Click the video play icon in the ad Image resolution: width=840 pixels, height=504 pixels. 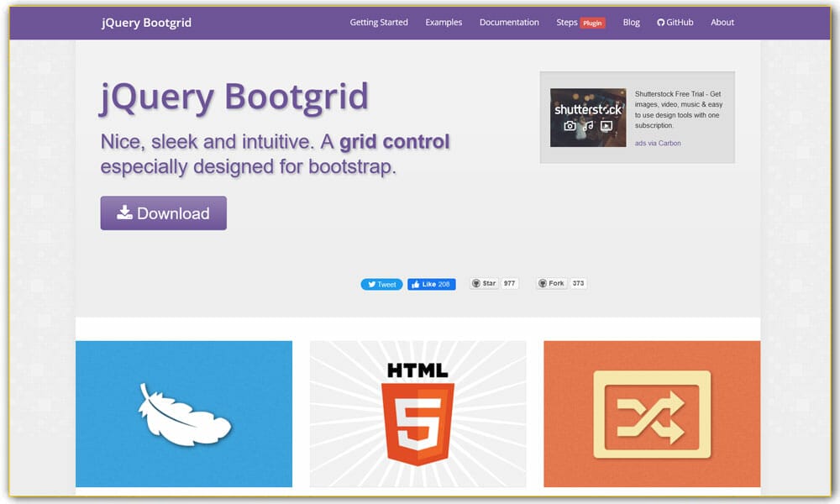click(x=606, y=125)
